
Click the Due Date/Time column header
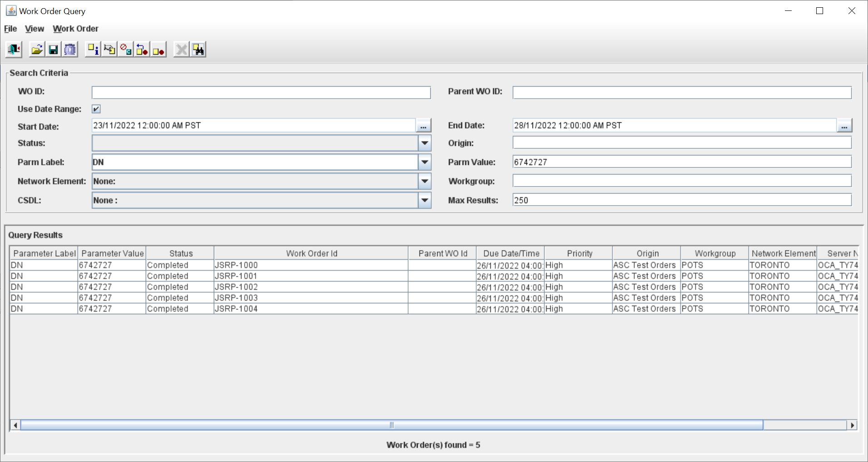click(511, 253)
